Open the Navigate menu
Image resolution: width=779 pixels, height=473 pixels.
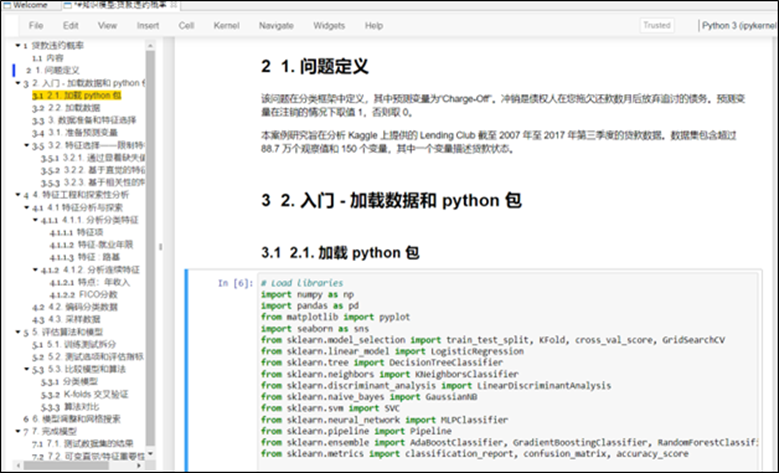coord(276,25)
